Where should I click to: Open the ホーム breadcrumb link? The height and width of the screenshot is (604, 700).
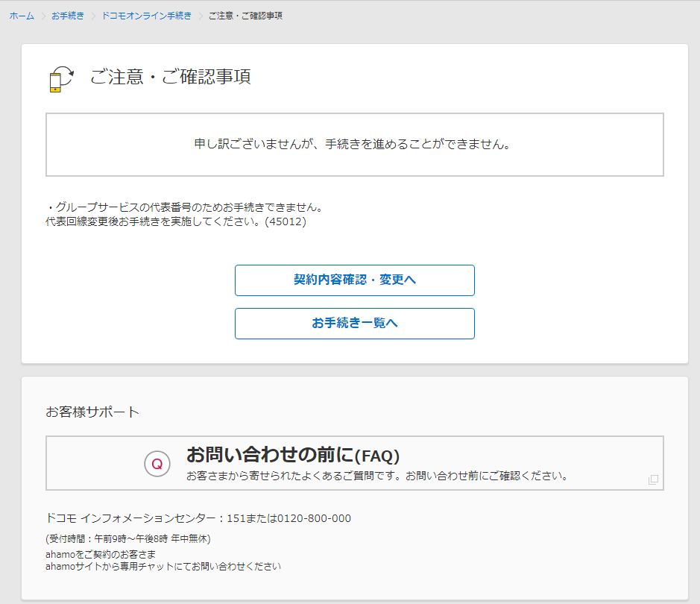coord(22,16)
